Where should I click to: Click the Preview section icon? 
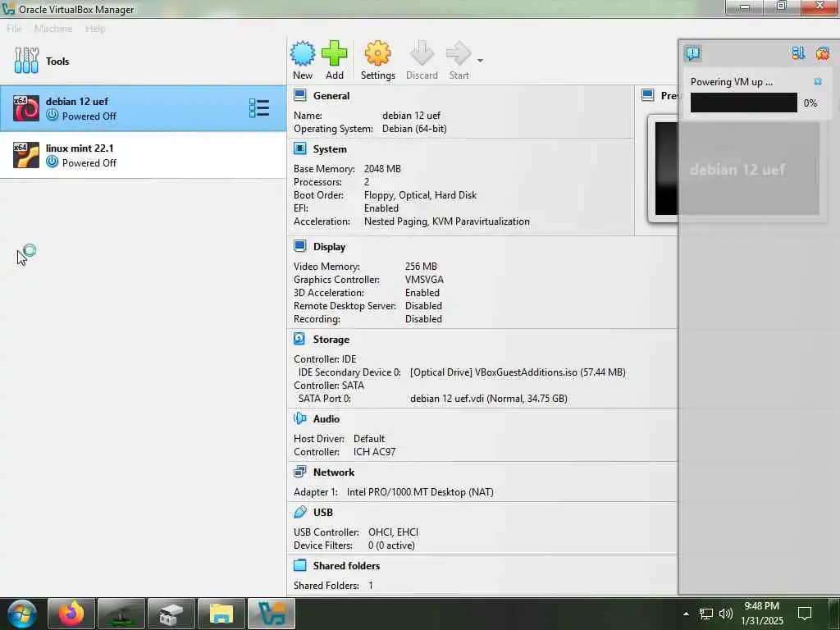click(x=648, y=95)
